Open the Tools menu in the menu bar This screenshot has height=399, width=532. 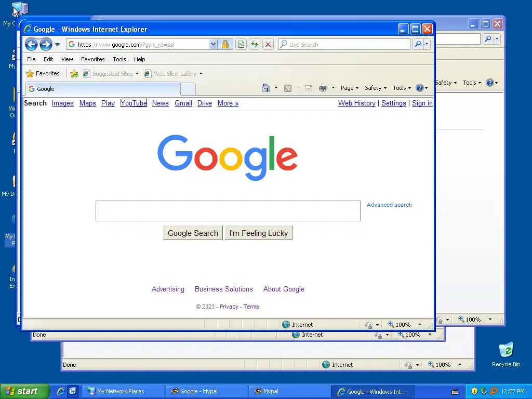click(x=119, y=59)
